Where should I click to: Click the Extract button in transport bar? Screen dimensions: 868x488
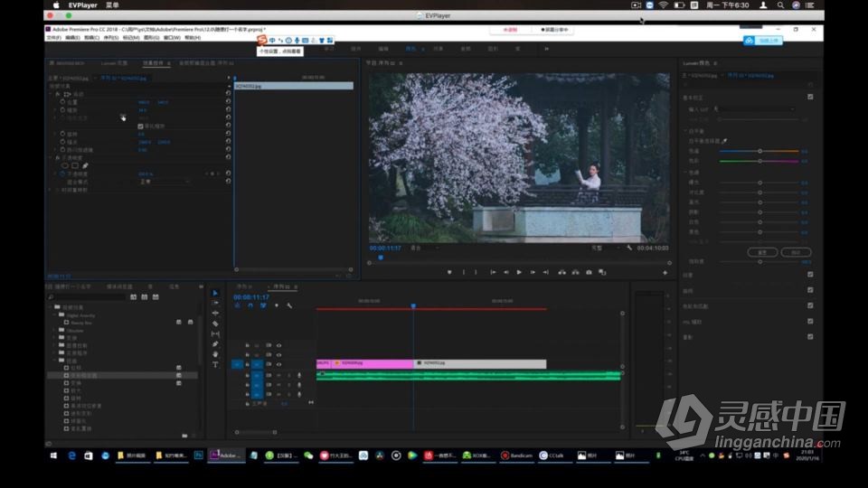coord(575,272)
